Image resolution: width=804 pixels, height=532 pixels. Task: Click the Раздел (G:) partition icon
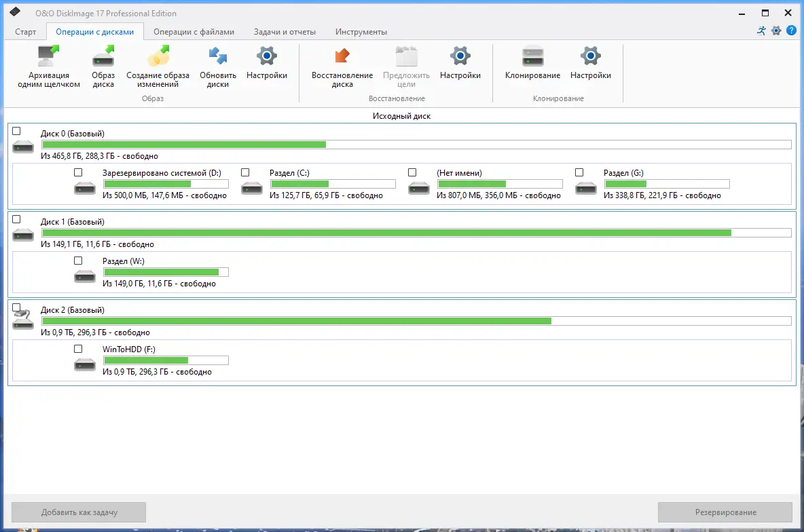coord(585,189)
